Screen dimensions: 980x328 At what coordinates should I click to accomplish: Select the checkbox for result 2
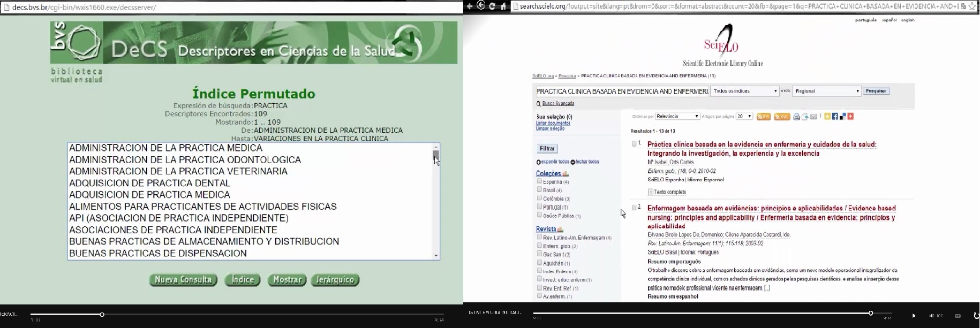634,207
